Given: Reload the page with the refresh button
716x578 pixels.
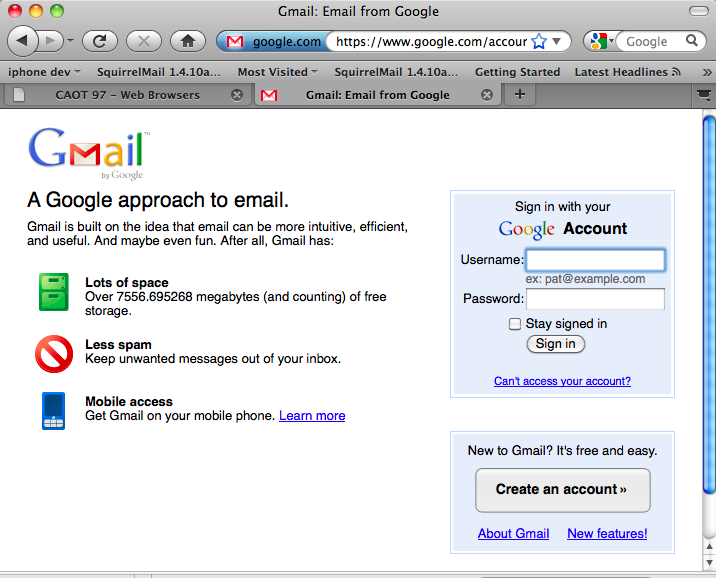Looking at the screenshot, I should point(100,42).
